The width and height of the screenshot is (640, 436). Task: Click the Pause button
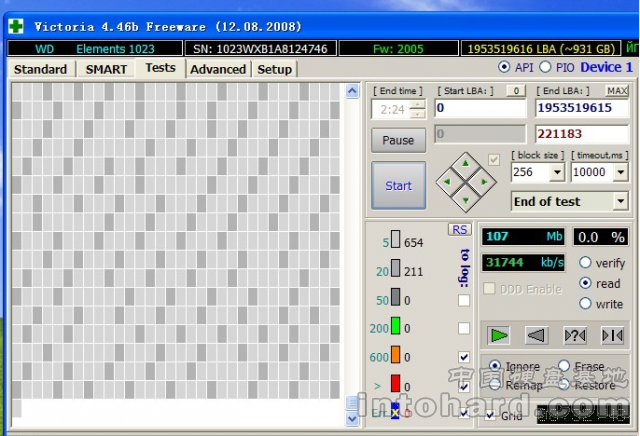pyautogui.click(x=398, y=140)
